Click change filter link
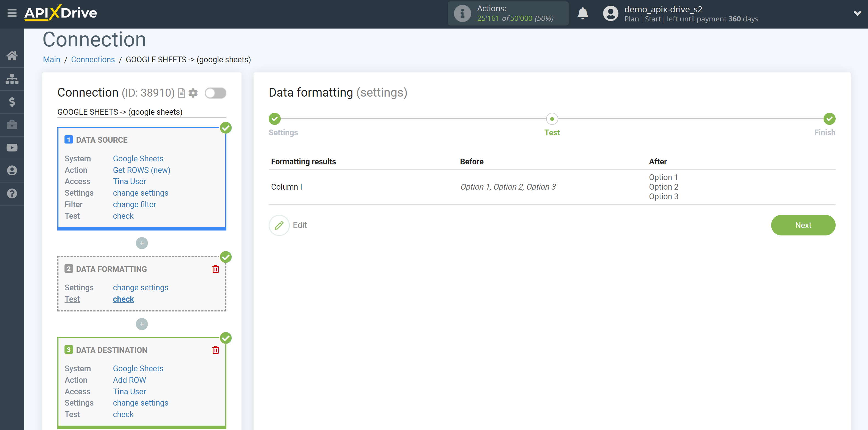The width and height of the screenshot is (868, 430). point(134,204)
